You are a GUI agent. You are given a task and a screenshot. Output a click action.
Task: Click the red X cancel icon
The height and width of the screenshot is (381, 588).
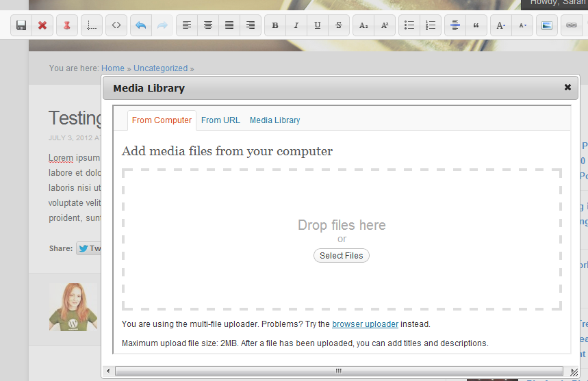tap(42, 25)
